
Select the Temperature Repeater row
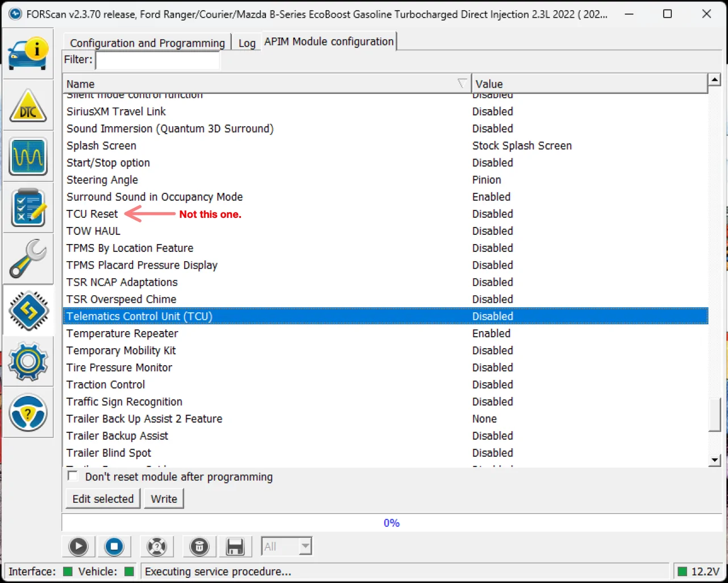[385, 333]
